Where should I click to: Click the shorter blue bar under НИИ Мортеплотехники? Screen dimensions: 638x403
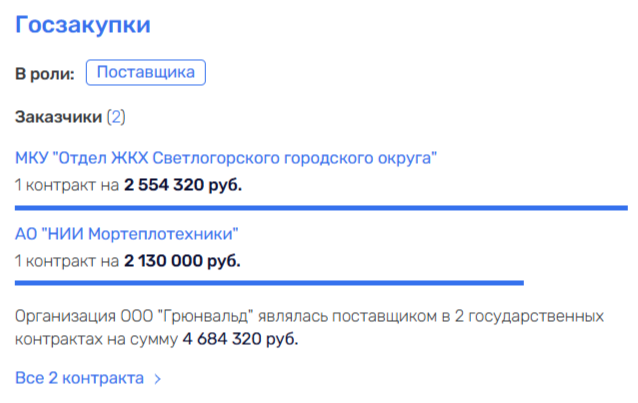click(269, 283)
